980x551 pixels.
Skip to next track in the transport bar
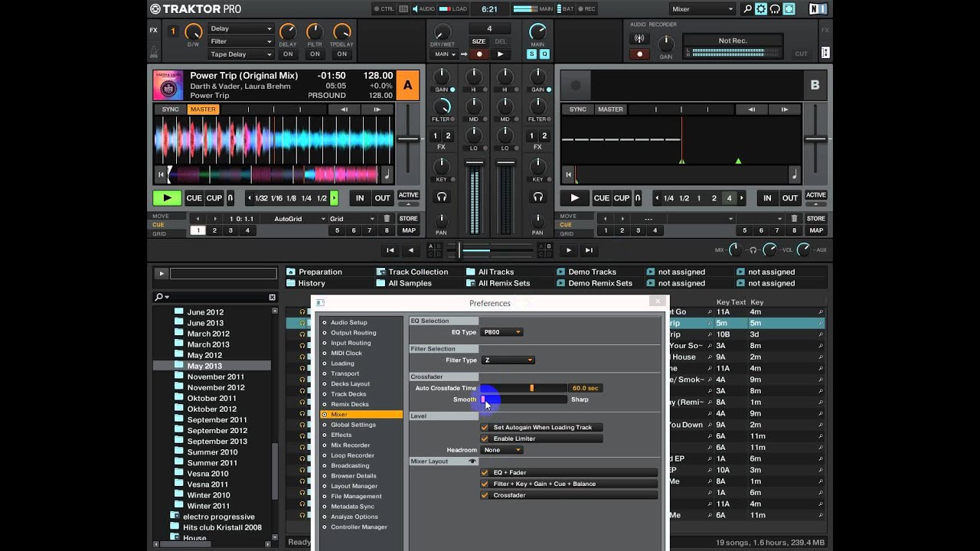tap(589, 250)
